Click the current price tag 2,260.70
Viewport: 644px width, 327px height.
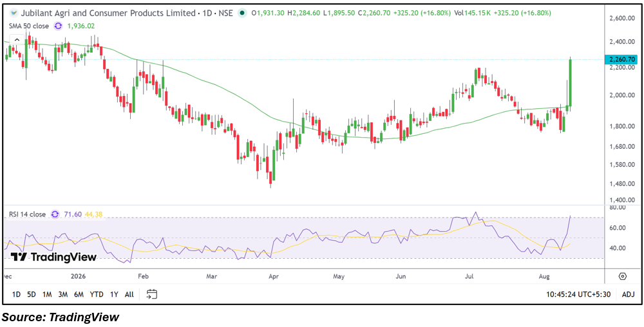point(622,59)
